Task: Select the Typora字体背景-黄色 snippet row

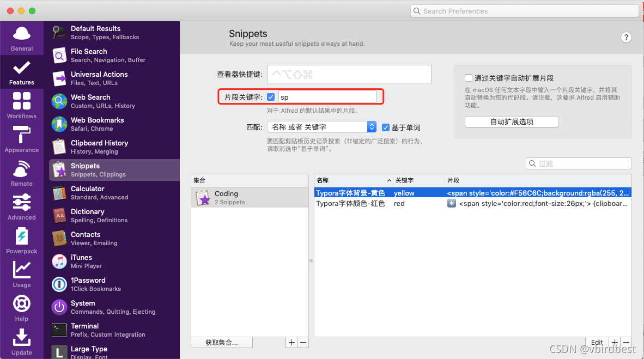Action: tap(473, 193)
